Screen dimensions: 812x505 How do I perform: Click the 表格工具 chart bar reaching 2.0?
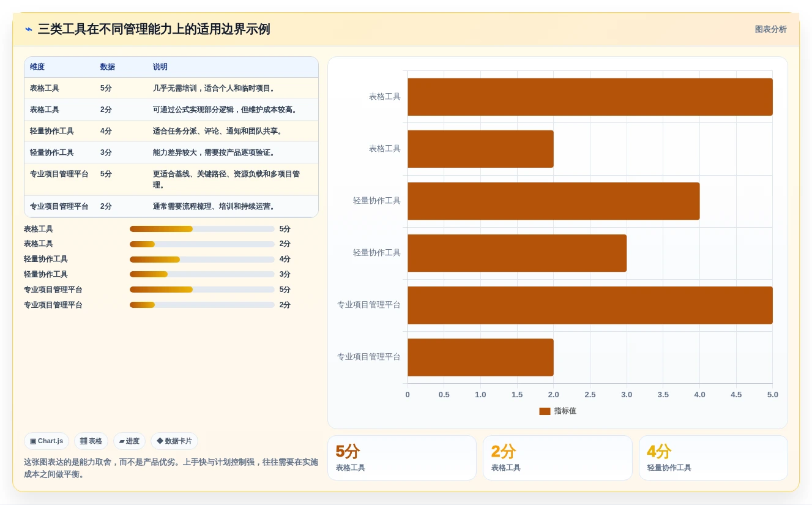480,149
